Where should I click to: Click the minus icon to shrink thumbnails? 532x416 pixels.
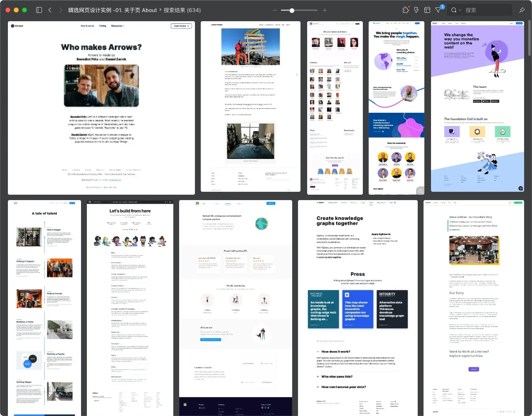click(275, 10)
